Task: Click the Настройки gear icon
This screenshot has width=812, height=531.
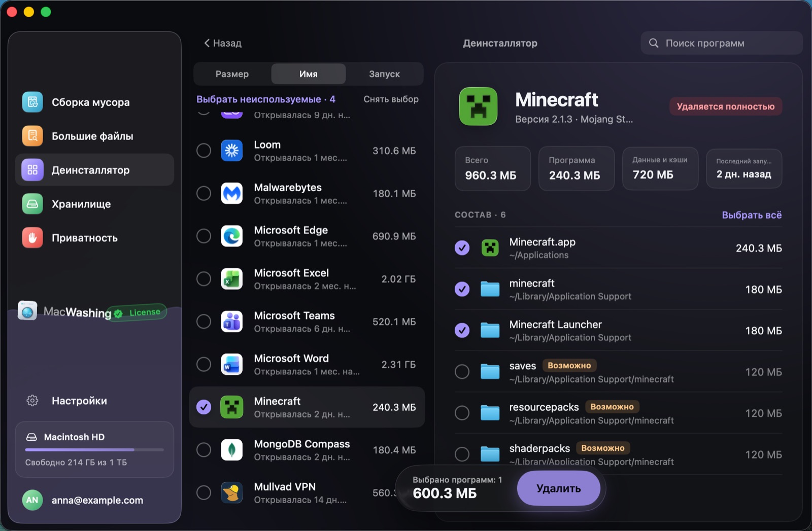Action: pos(32,401)
